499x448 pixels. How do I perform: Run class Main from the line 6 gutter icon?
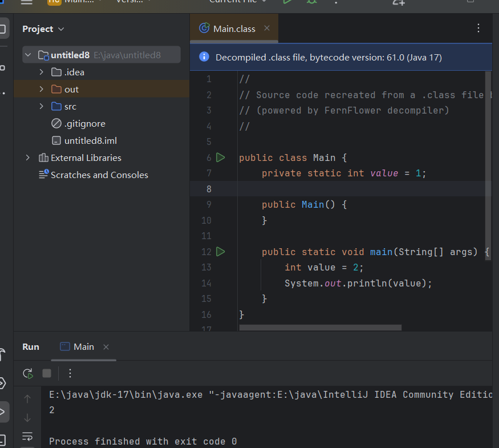tap(220, 158)
